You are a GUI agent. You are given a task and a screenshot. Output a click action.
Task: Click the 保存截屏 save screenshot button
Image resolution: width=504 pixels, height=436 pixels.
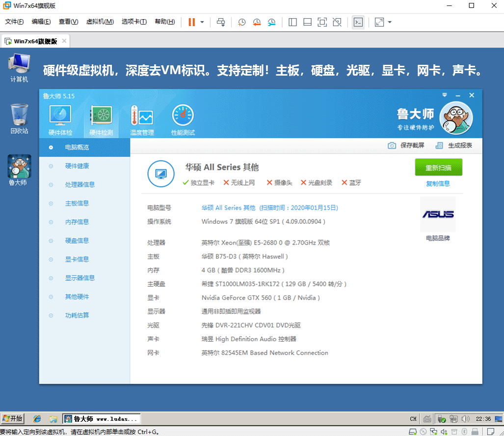point(406,145)
